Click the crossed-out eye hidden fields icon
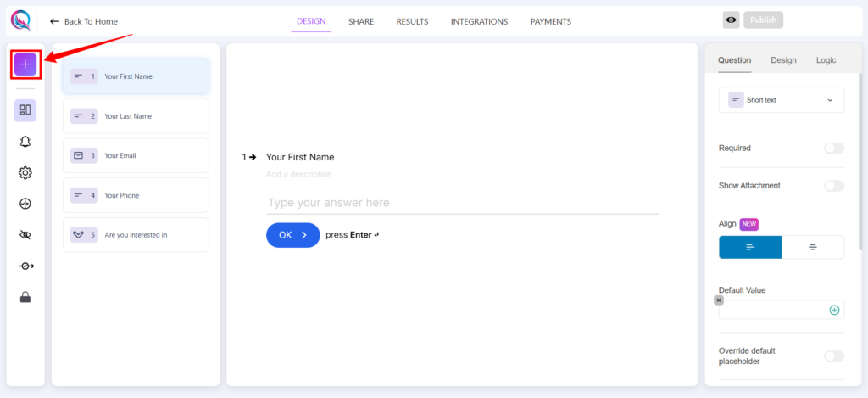 tap(25, 235)
